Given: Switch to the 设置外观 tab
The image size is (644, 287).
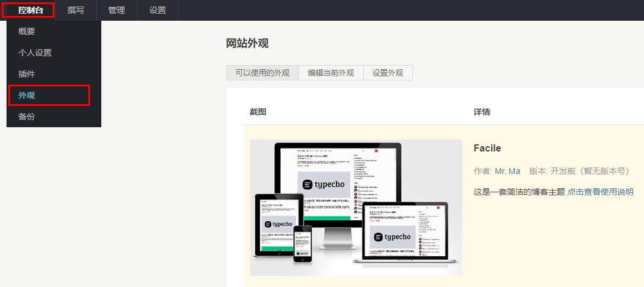Looking at the screenshot, I should click(x=387, y=73).
